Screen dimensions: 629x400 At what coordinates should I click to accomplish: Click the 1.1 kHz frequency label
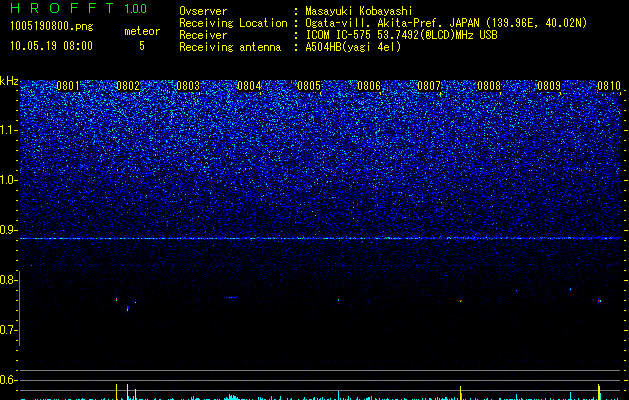(x=9, y=130)
